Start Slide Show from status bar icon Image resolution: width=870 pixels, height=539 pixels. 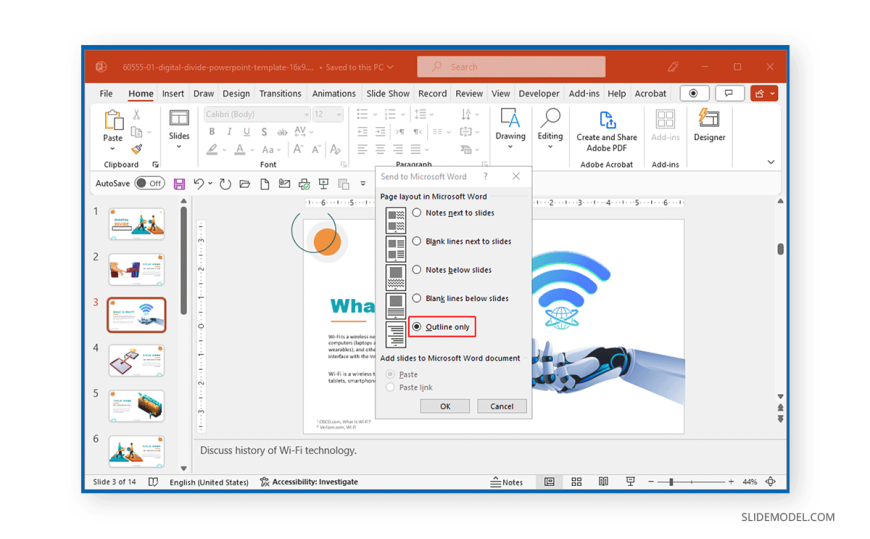tap(630, 482)
